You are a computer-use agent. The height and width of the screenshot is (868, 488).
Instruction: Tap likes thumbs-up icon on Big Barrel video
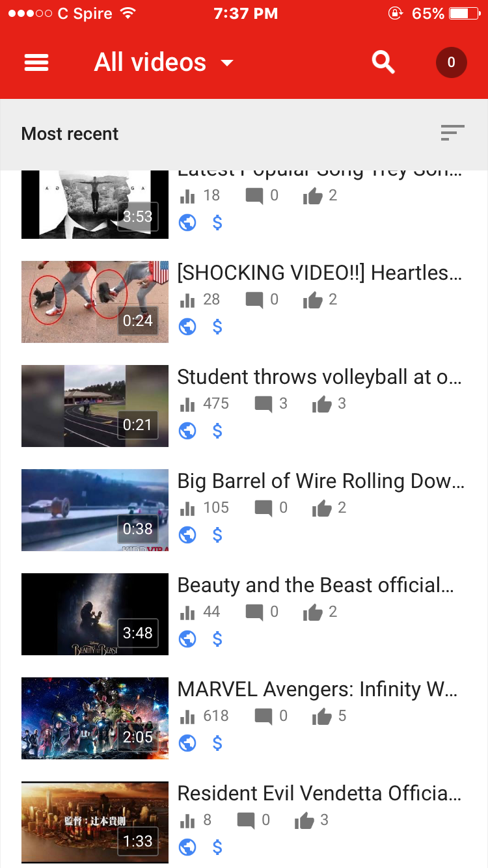[x=321, y=508]
